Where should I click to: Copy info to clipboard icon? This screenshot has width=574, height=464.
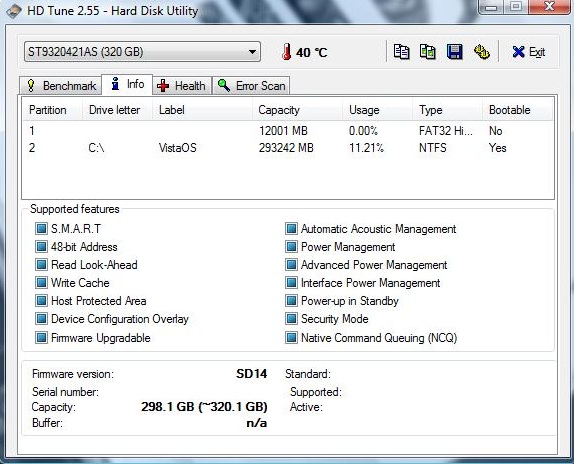(401, 52)
